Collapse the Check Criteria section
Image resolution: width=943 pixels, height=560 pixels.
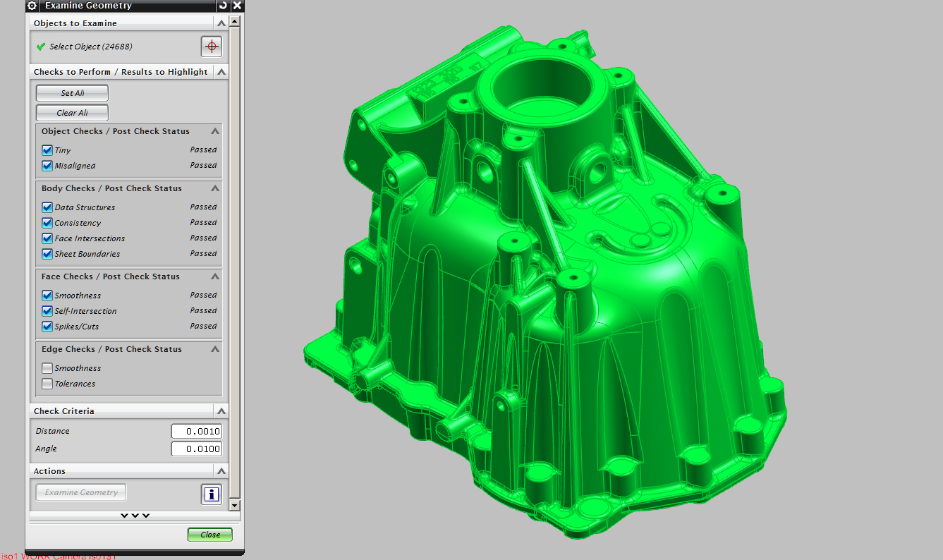[x=221, y=411]
